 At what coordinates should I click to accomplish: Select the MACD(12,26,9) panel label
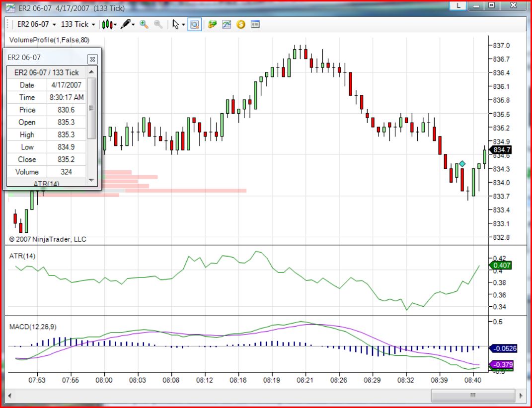33,327
